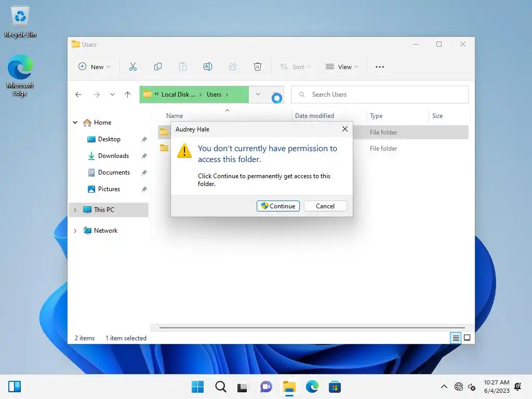Go back with the left arrow
532x399 pixels.
click(78, 95)
